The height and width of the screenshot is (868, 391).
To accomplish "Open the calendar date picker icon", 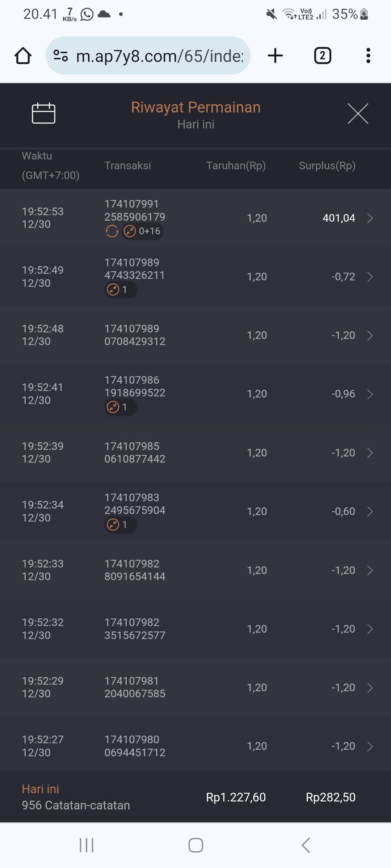I will (x=43, y=113).
